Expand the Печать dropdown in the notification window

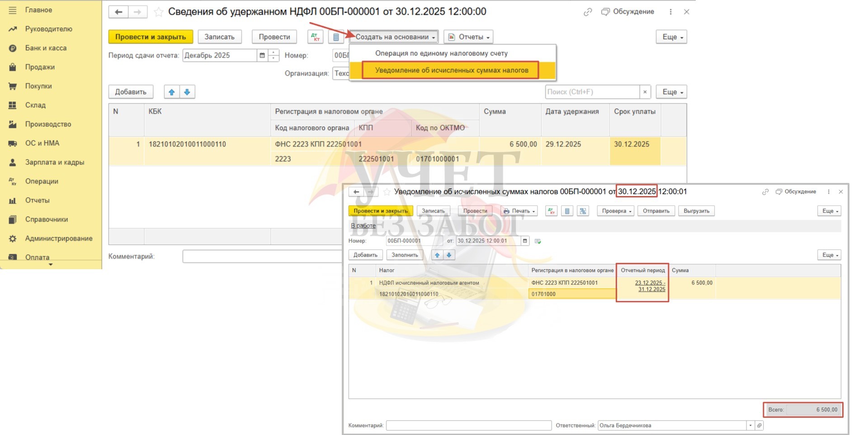(519, 211)
